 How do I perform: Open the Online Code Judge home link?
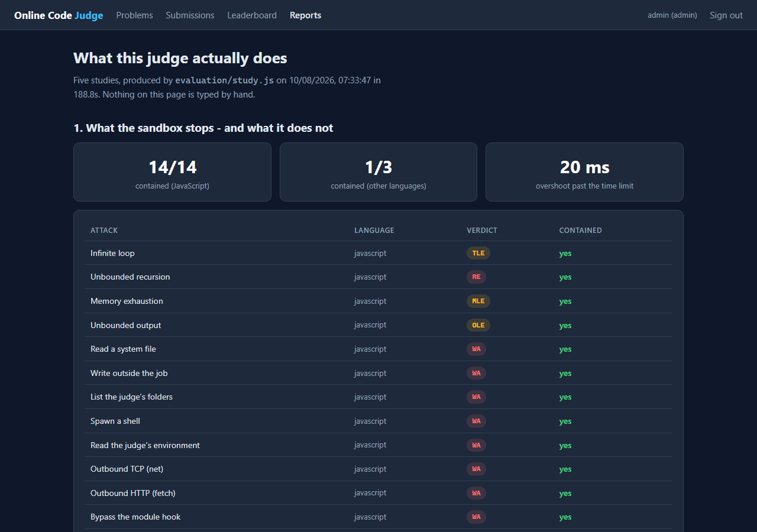[x=59, y=15]
